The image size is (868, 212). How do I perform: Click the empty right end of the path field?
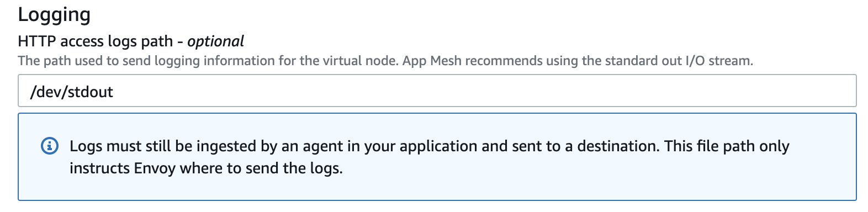pyautogui.click(x=718, y=91)
